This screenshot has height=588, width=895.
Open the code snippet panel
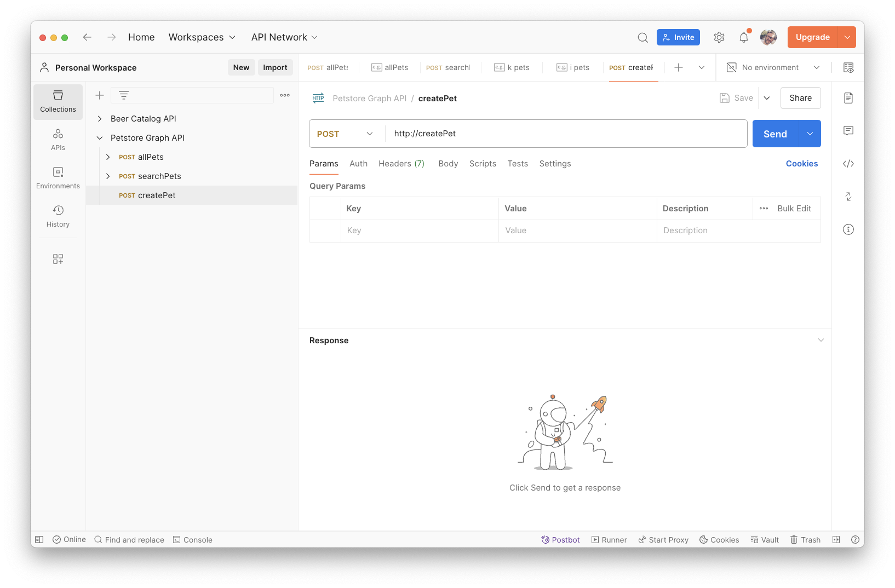848,163
